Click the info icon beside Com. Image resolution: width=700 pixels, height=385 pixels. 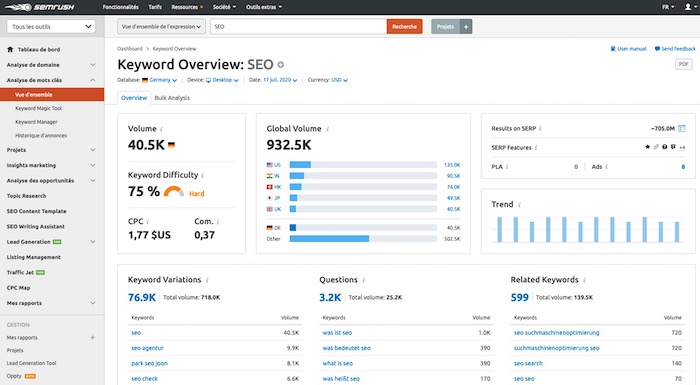pos(218,222)
